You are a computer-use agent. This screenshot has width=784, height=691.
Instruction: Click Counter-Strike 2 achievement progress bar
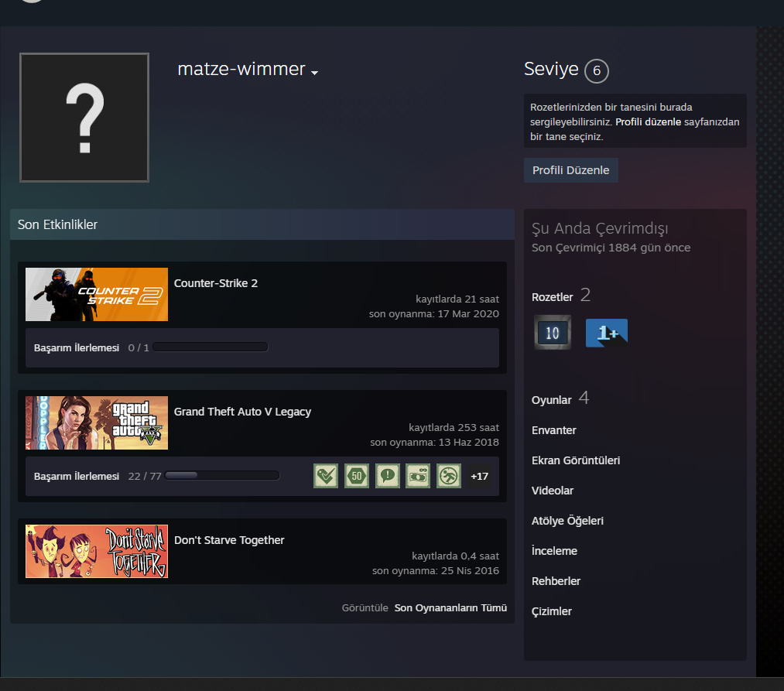click(210, 347)
